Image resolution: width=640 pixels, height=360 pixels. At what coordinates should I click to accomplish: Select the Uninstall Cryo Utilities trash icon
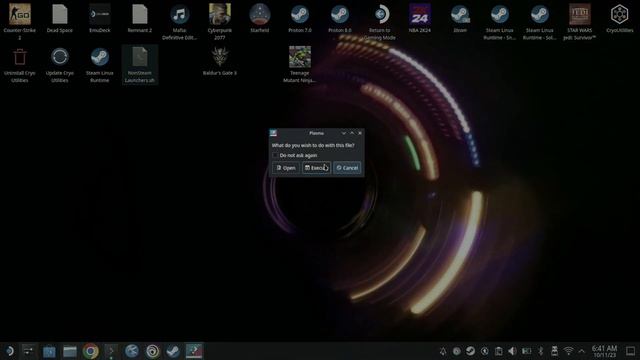point(20,57)
